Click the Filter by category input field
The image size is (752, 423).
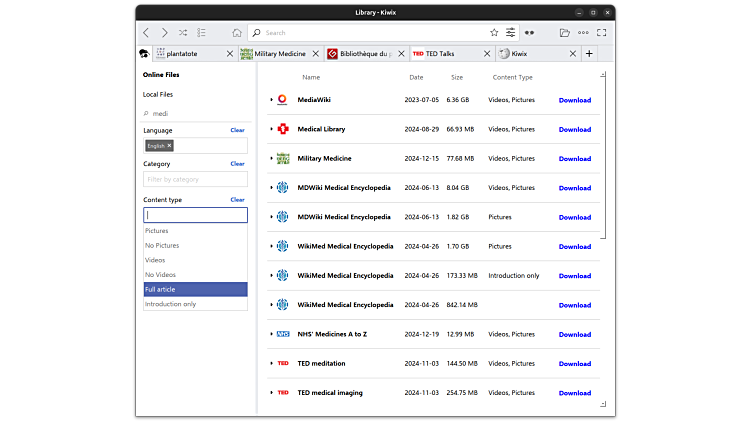pos(195,180)
